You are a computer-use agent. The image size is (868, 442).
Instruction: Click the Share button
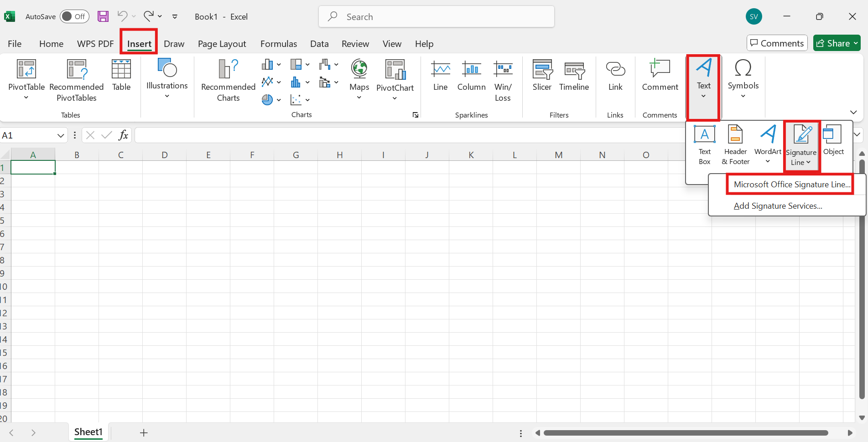(837, 43)
